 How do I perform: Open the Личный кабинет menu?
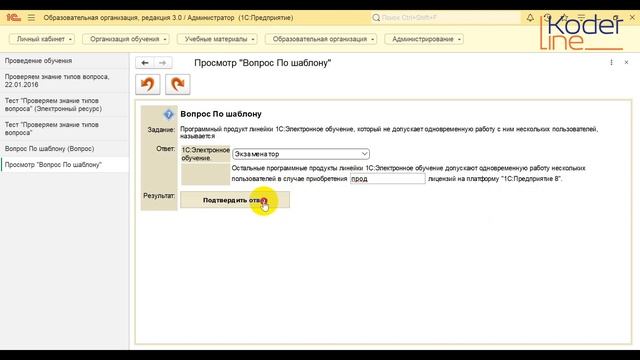(42, 39)
